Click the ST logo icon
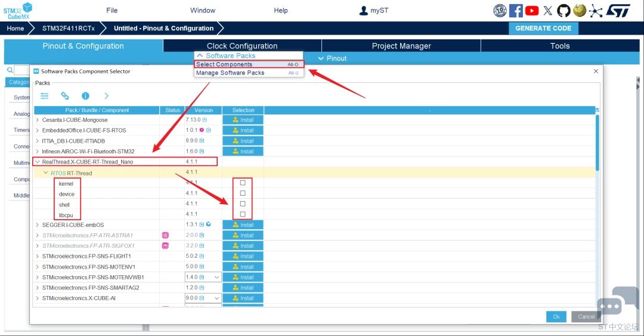Image resolution: width=644 pixels, height=336 pixels. (618, 11)
